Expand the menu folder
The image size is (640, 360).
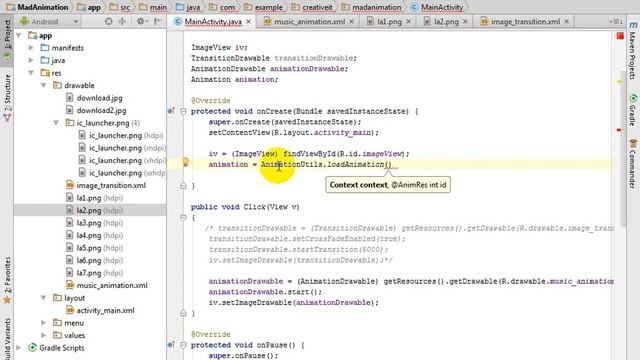tap(43, 323)
